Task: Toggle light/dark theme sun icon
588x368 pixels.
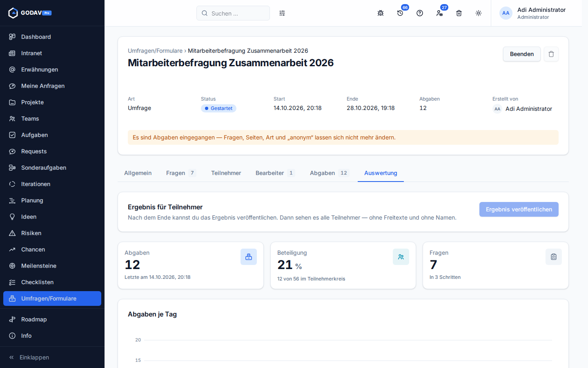Action: pyautogui.click(x=479, y=13)
